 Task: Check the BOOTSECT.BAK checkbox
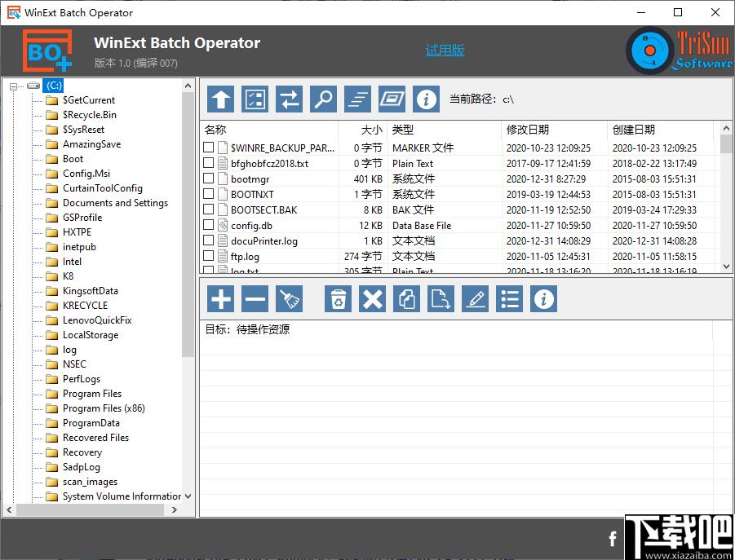pyautogui.click(x=209, y=209)
